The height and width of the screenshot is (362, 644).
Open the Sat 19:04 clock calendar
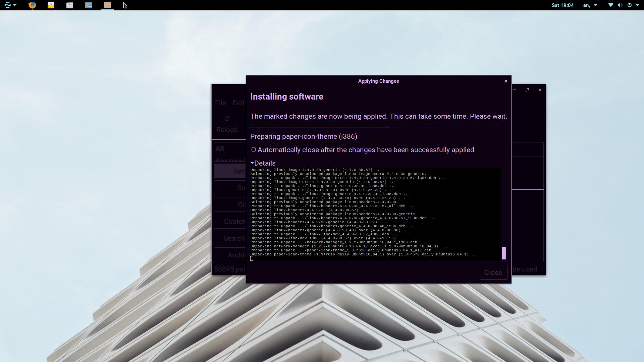click(x=562, y=5)
